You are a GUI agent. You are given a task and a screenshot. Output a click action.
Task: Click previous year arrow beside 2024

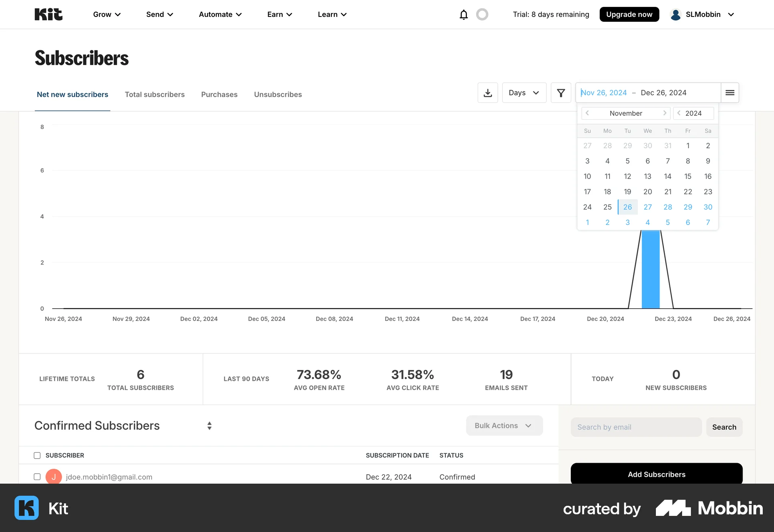pyautogui.click(x=679, y=113)
